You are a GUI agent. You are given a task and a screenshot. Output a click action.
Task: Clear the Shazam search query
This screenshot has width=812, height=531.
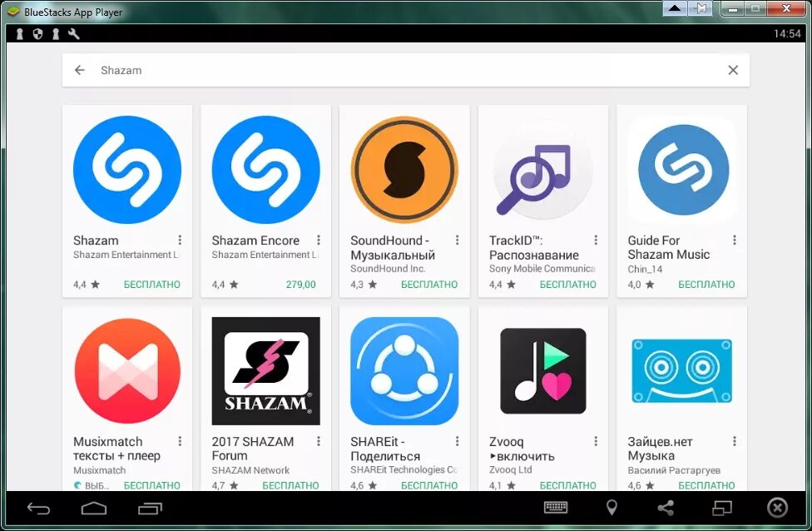(733, 70)
